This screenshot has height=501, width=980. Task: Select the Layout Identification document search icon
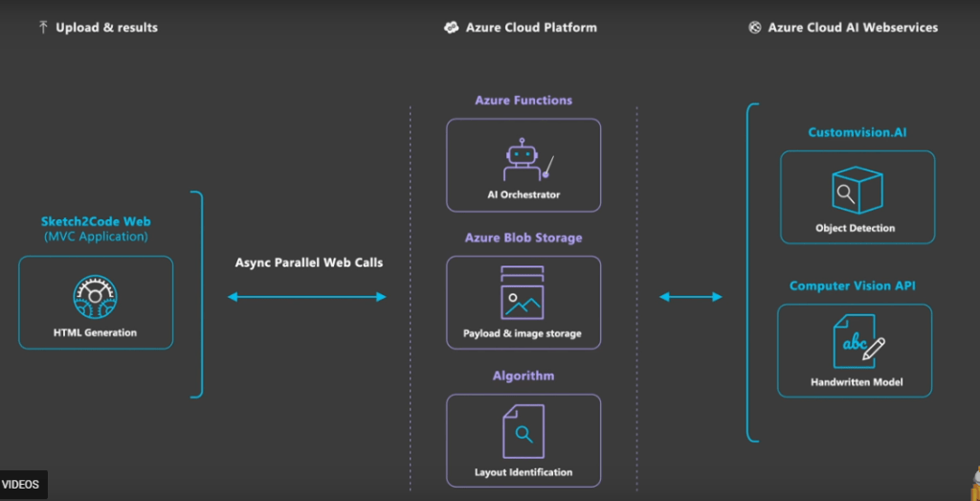[523, 432]
